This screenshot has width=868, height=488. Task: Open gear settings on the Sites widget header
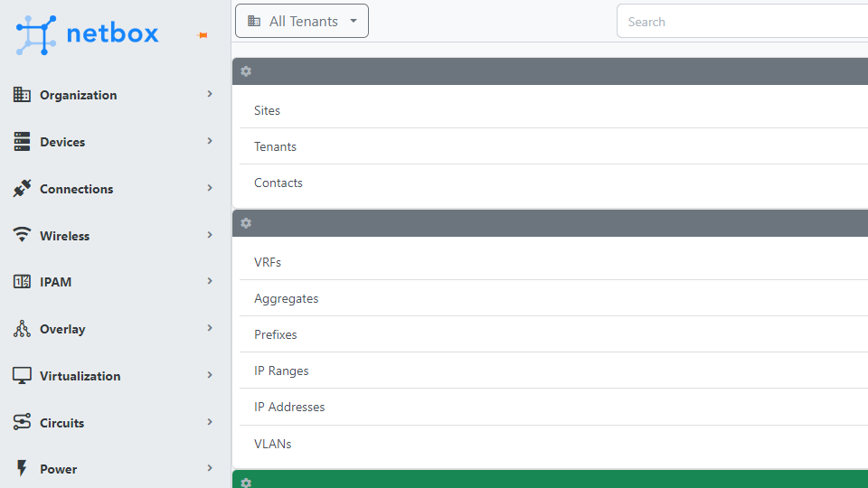[246, 71]
